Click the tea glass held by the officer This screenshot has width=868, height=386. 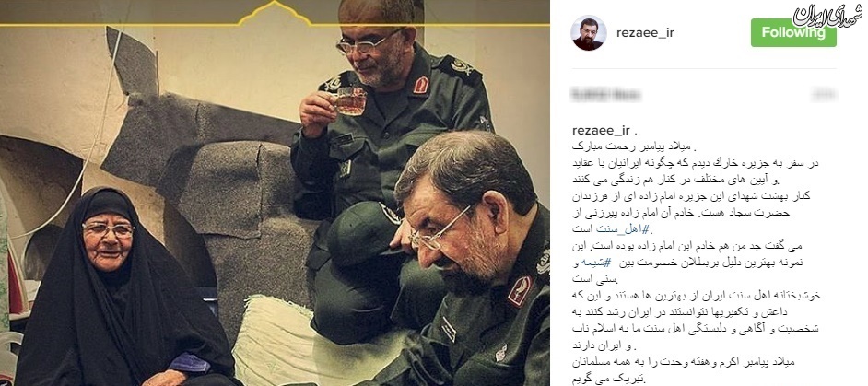point(350,100)
